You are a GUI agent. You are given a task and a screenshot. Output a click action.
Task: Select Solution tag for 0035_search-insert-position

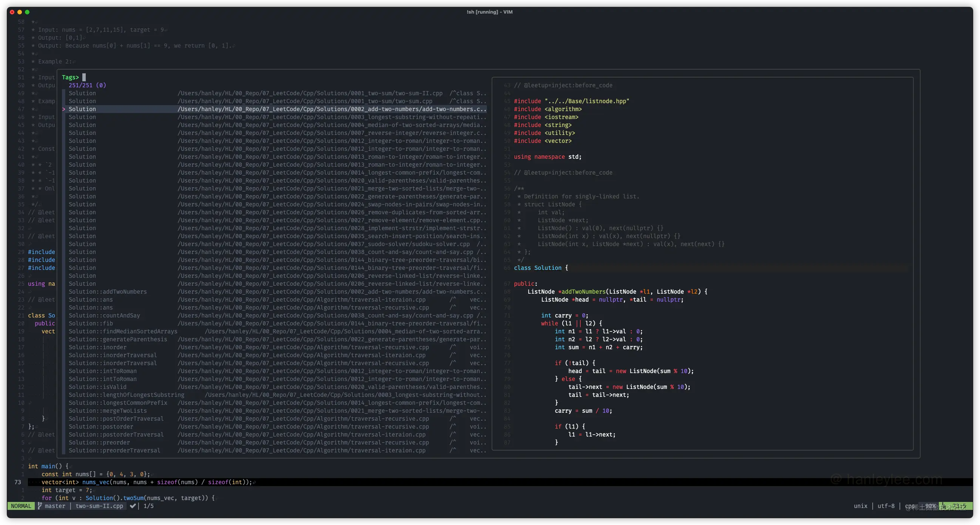click(274, 236)
